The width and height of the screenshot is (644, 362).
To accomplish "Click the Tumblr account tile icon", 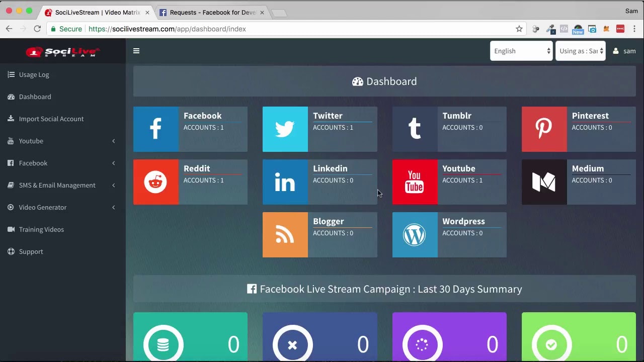I will (x=415, y=129).
